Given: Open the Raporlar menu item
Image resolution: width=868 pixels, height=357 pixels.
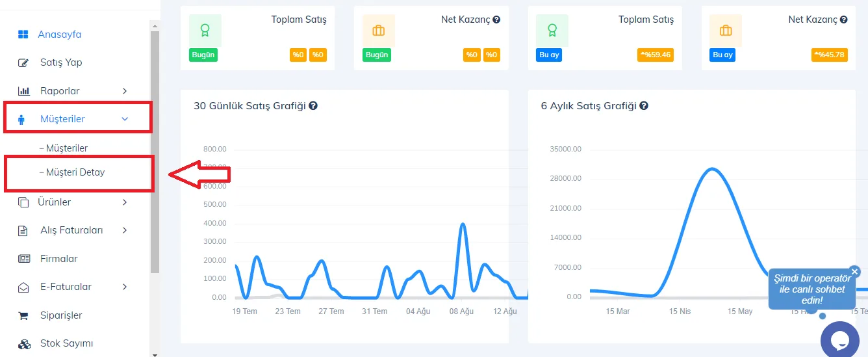Looking at the screenshot, I should point(60,91).
